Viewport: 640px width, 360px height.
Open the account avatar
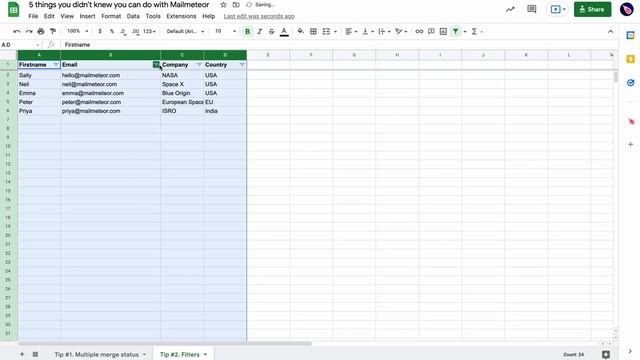(627, 9)
